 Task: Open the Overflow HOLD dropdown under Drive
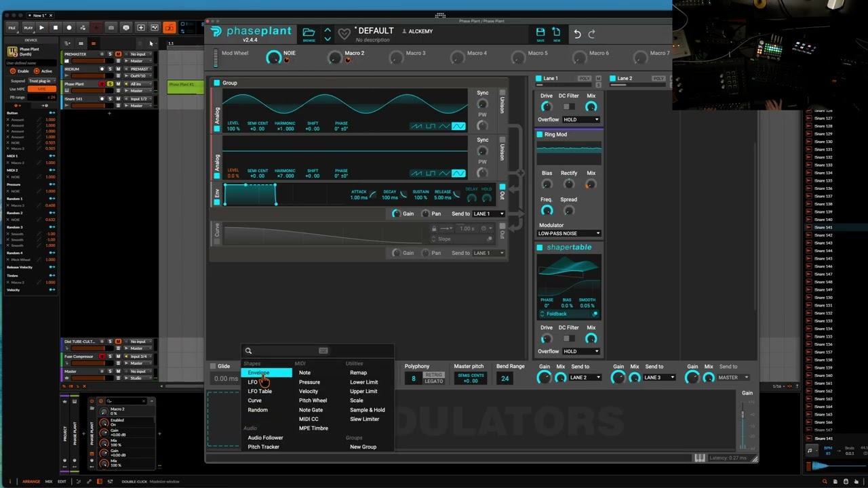[581, 120]
